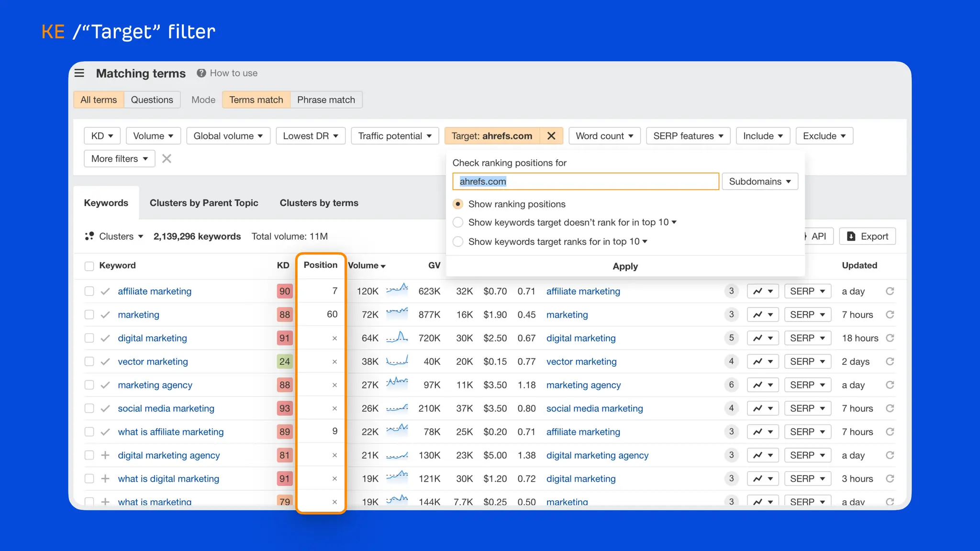Tick the checkbox for the marketing row
Screen dimensions: 980x551
89,315
